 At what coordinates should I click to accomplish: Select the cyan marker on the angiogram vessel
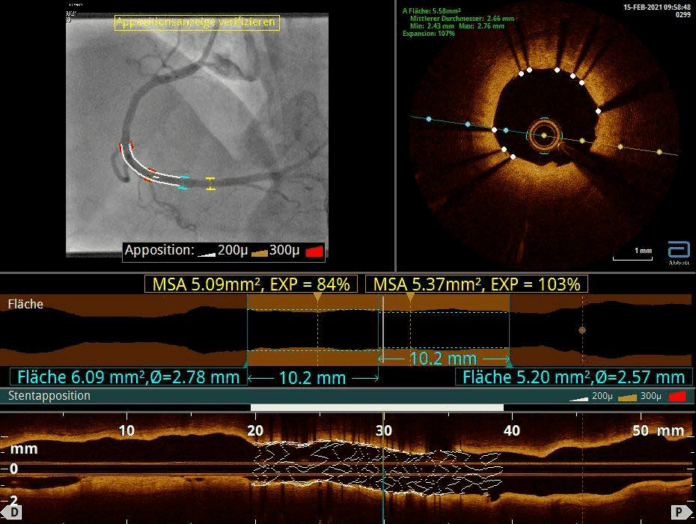[184, 183]
